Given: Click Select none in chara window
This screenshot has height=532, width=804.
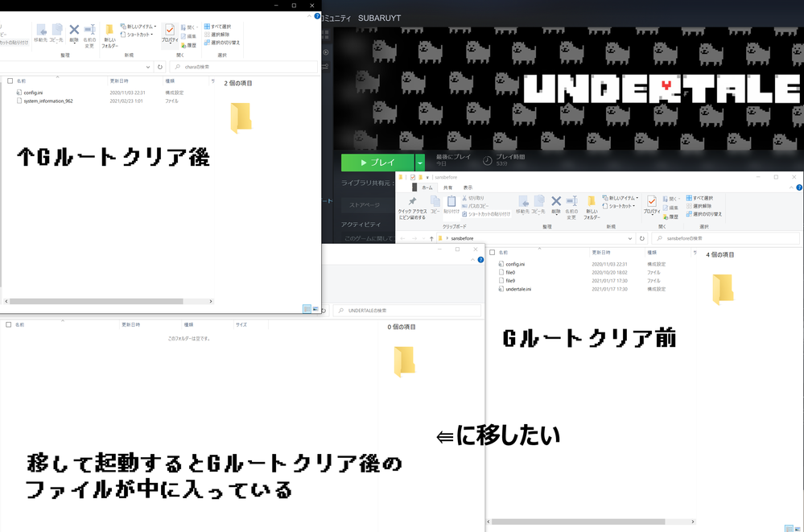Looking at the screenshot, I should pyautogui.click(x=217, y=35).
